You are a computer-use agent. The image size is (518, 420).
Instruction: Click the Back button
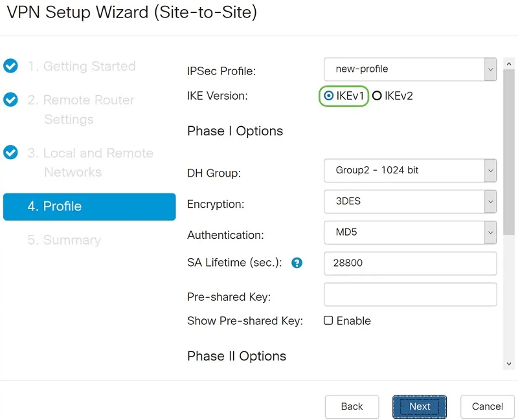click(x=352, y=406)
